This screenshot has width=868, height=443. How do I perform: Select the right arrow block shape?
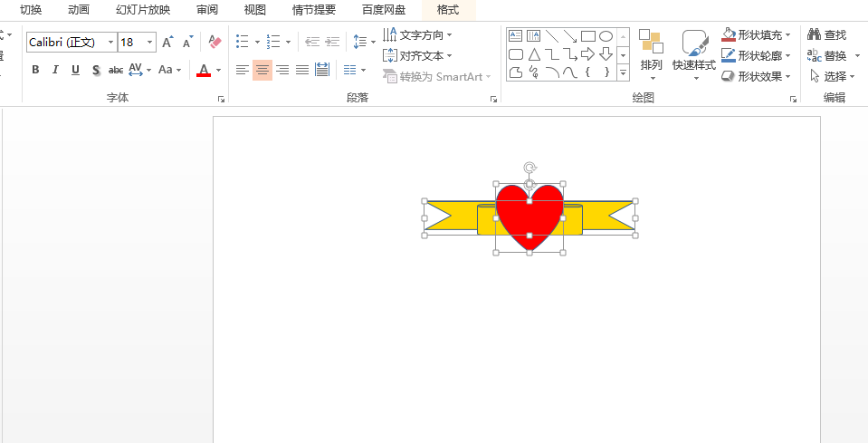(x=588, y=54)
